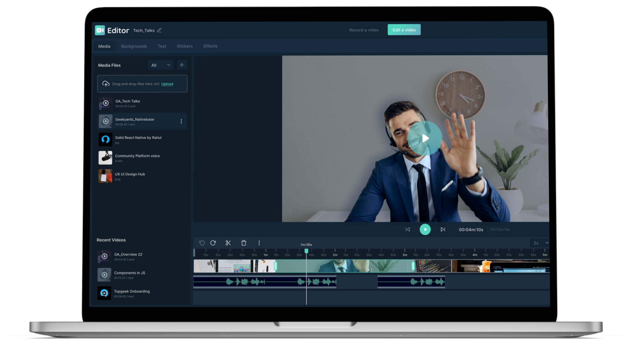Click the Upload link
The height and width of the screenshot is (364, 630).
[x=167, y=84]
